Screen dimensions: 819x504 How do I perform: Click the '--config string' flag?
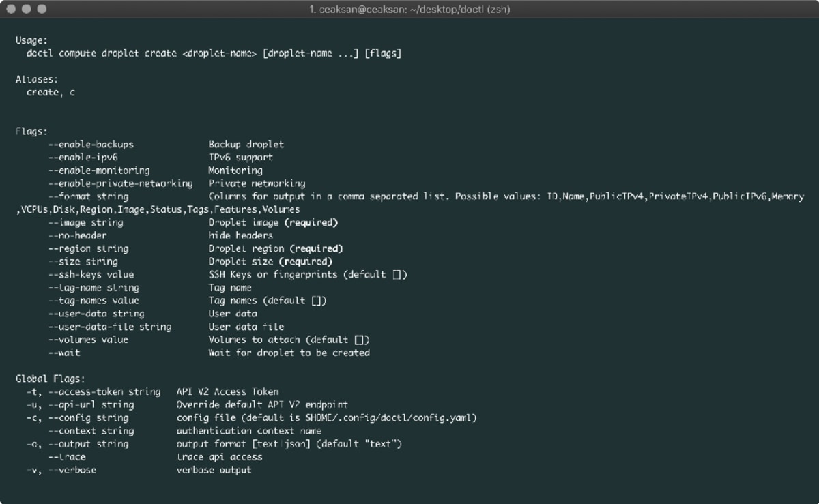pos(88,417)
